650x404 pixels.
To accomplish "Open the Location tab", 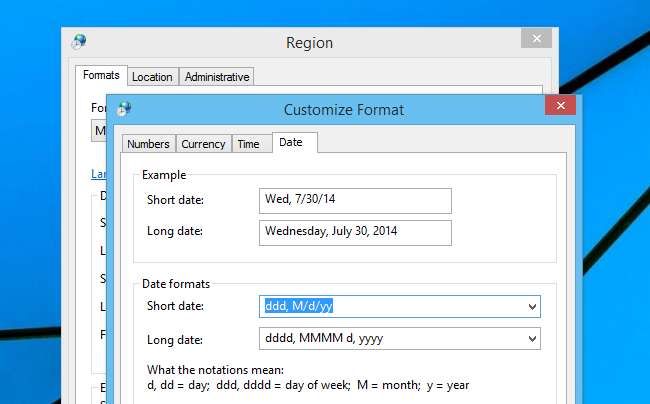I will [x=152, y=76].
